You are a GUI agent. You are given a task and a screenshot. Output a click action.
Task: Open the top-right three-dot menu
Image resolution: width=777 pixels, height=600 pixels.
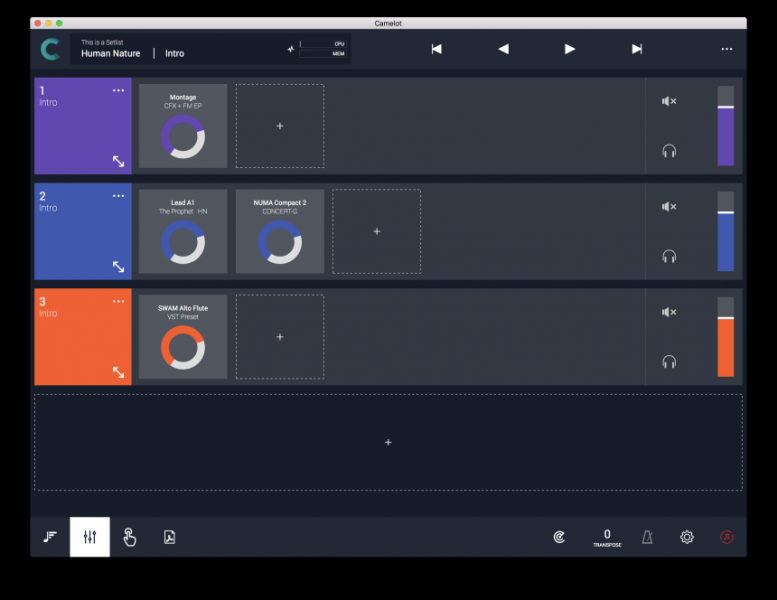click(726, 49)
